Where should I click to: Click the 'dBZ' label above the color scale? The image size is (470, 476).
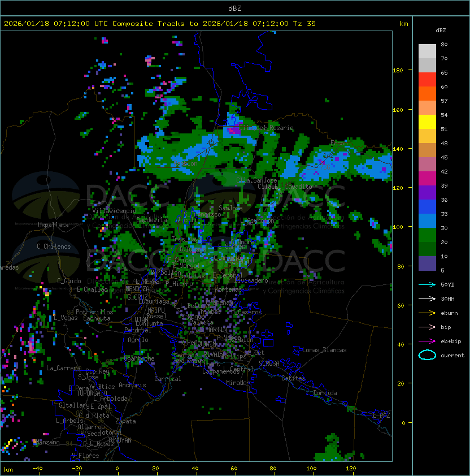pos(441,31)
